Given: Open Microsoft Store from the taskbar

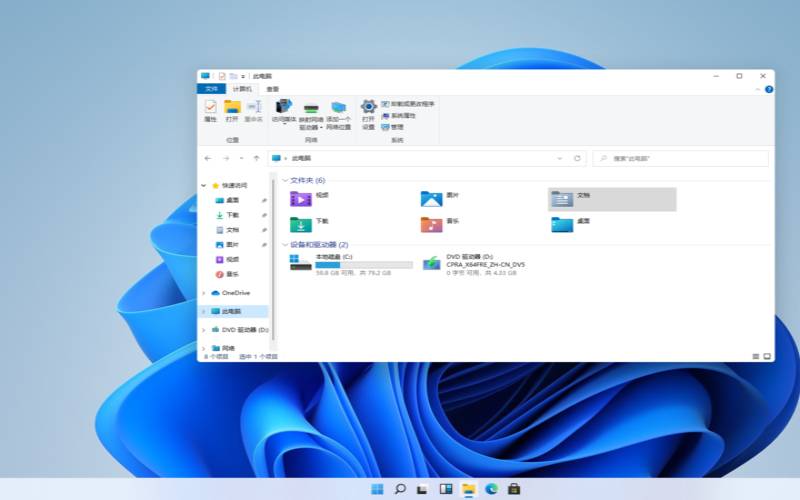Looking at the screenshot, I should tap(514, 489).
